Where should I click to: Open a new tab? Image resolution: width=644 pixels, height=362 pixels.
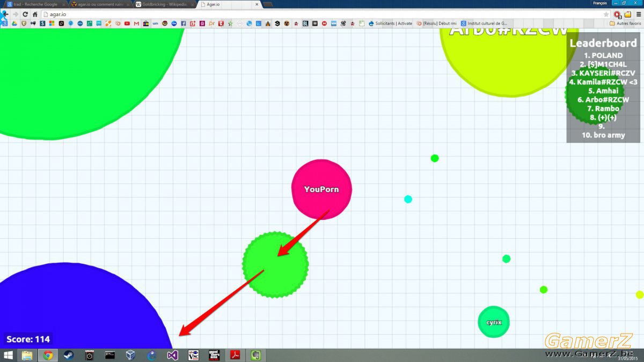coord(268,4)
